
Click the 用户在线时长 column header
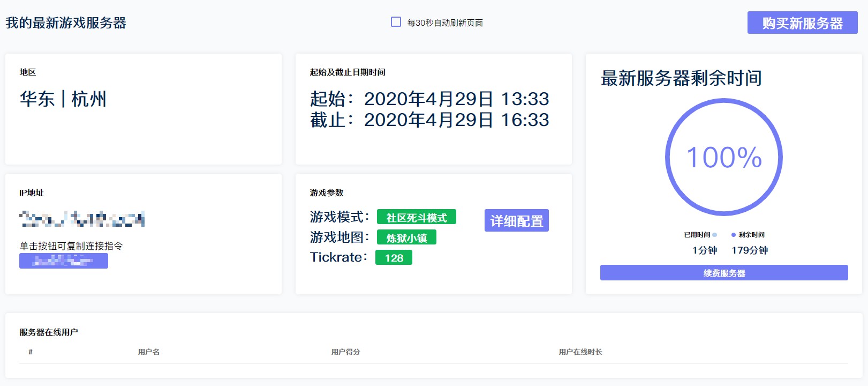[580, 352]
